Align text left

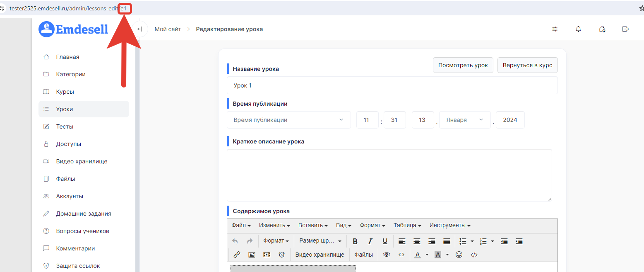click(x=402, y=241)
